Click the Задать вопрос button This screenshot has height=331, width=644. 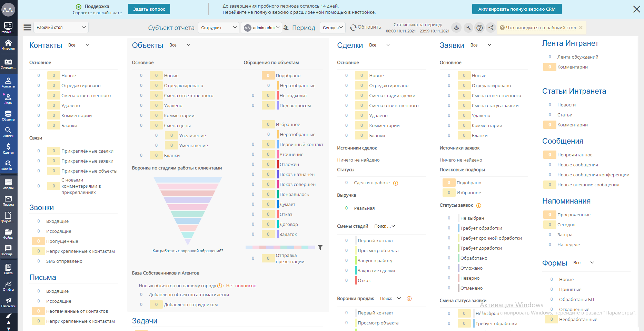[149, 9]
